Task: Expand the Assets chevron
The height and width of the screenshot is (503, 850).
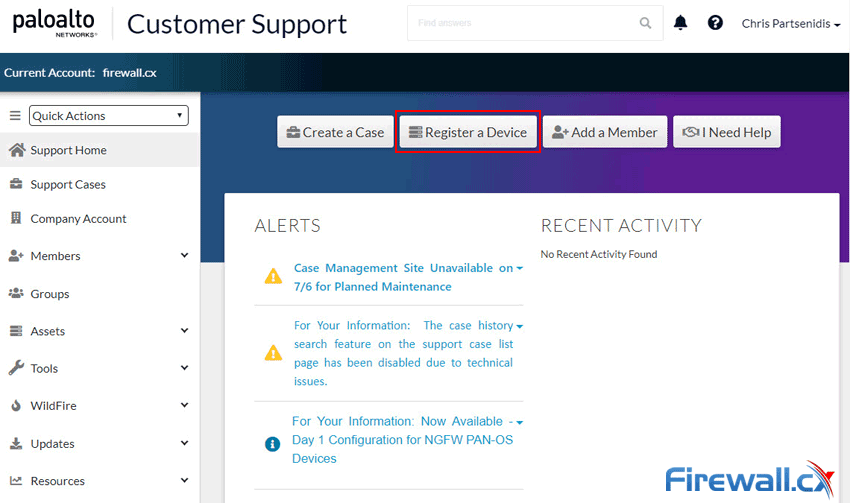Action: click(x=184, y=331)
